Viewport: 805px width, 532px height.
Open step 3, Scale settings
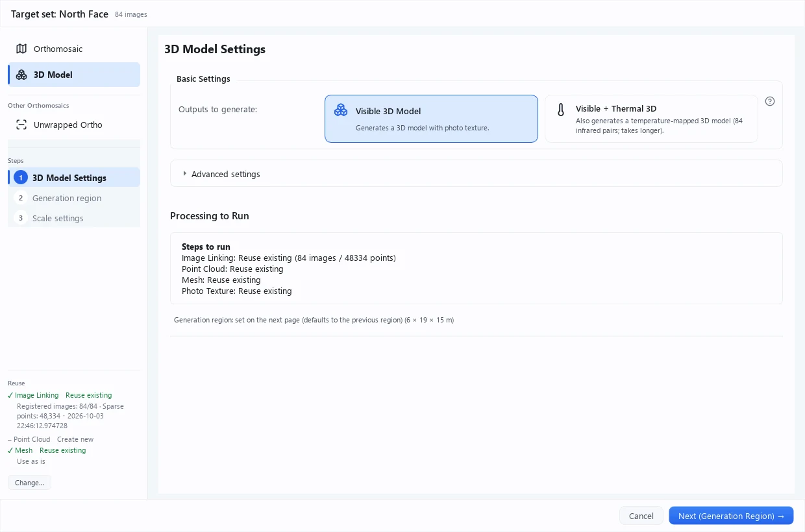(x=74, y=218)
